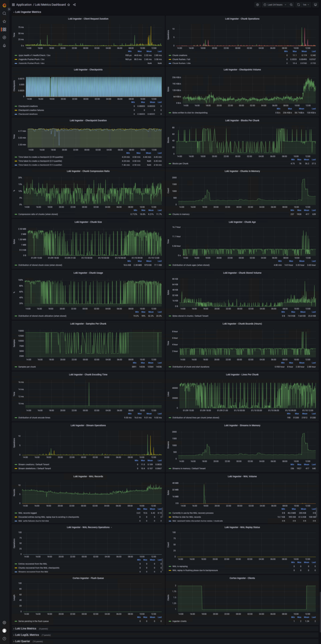
Task: Open Alerting bell icon in sidebar
Action: 4,45
